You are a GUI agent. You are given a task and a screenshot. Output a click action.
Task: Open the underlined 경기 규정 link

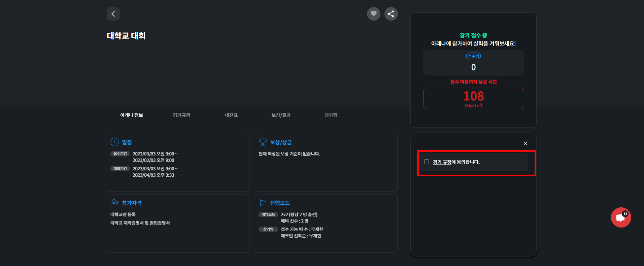pyautogui.click(x=442, y=162)
